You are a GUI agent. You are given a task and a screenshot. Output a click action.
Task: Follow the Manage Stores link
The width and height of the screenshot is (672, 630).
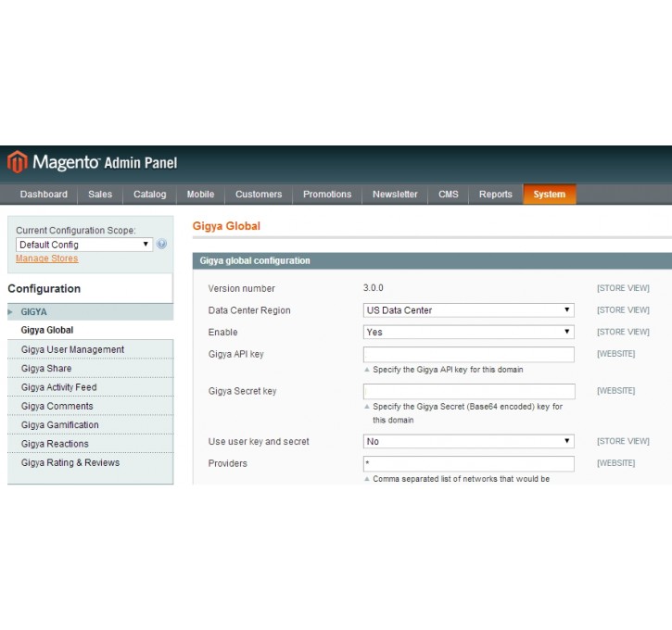coord(46,258)
